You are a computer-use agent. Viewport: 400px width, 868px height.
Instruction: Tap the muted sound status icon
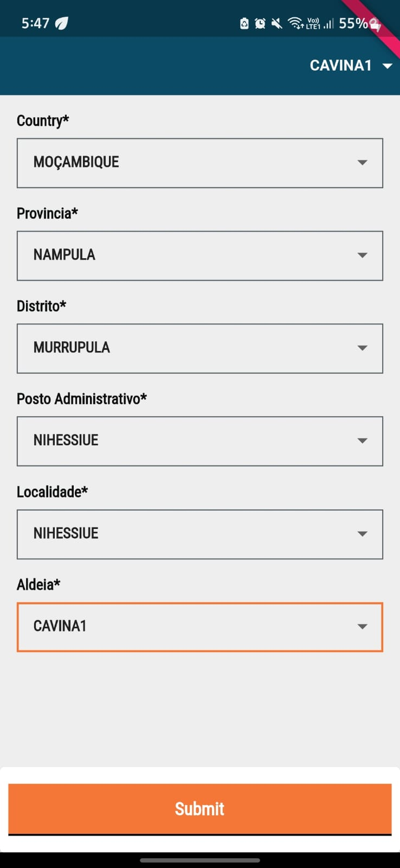coord(276,23)
